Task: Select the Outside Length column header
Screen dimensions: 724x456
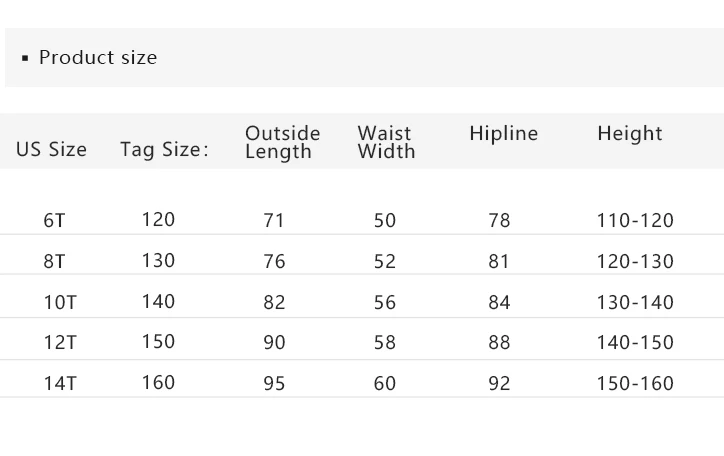Action: point(282,142)
